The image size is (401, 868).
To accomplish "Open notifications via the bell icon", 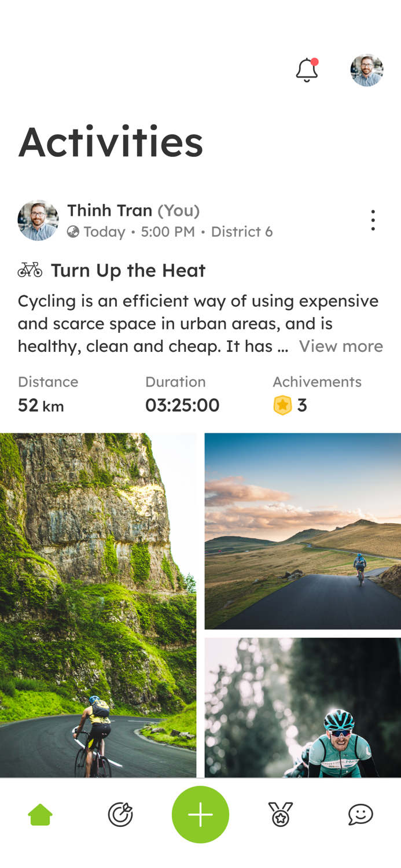I will 307,69.
